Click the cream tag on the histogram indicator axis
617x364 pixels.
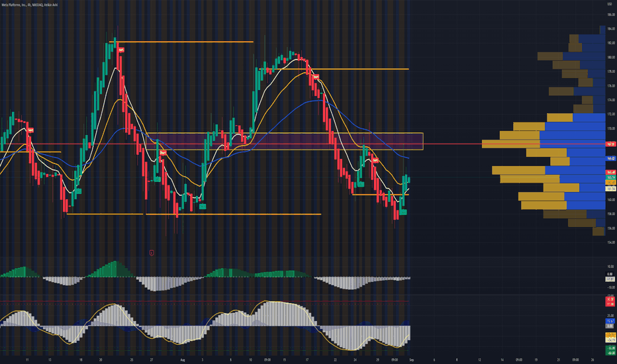[610, 279]
